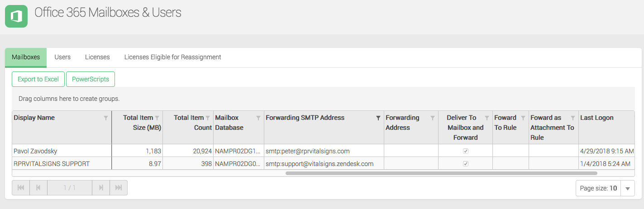
Task: Click the 1/4/2018 5:24 AM logon cell
Action: pos(606,164)
